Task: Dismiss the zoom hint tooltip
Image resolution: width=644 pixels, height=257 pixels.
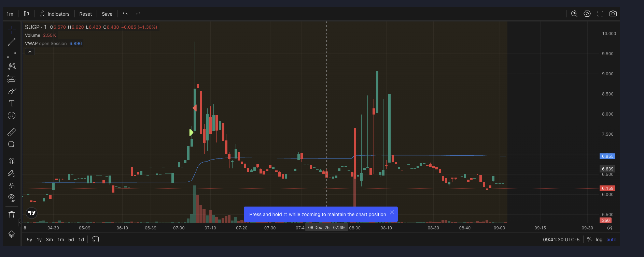Action: coord(392,212)
